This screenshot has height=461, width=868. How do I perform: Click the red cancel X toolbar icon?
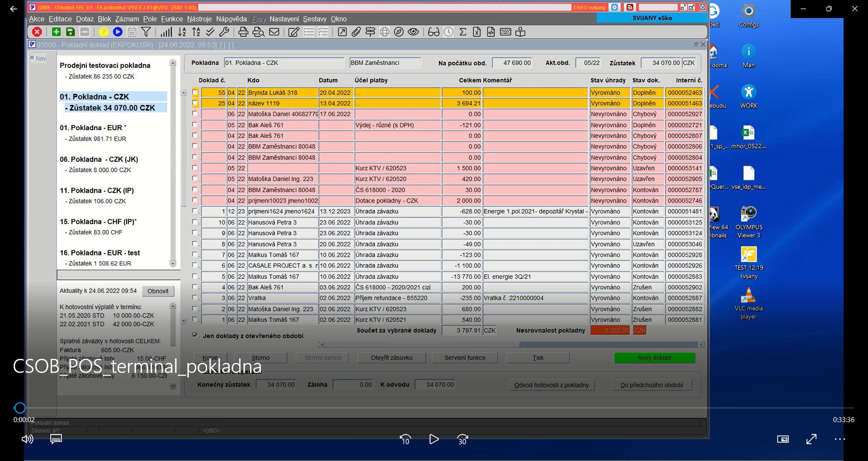pyautogui.click(x=37, y=32)
